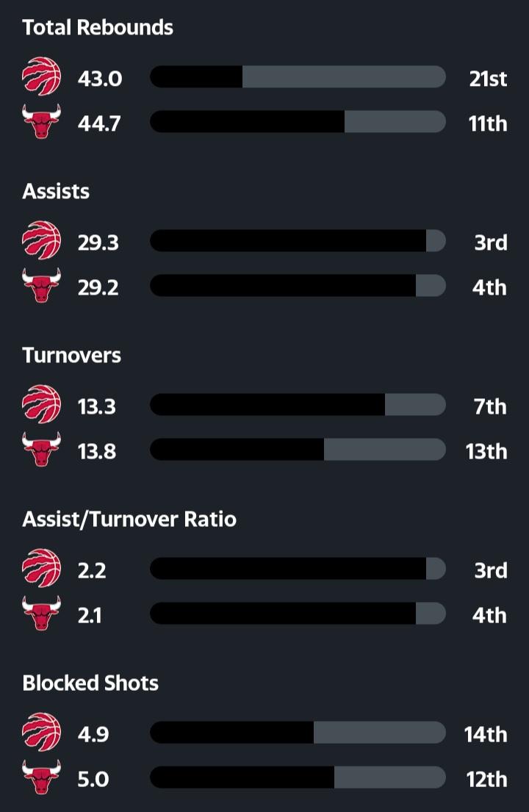Click the Raptors logo under Total Rebounds
Screen dimensions: 529x812
pos(41,77)
